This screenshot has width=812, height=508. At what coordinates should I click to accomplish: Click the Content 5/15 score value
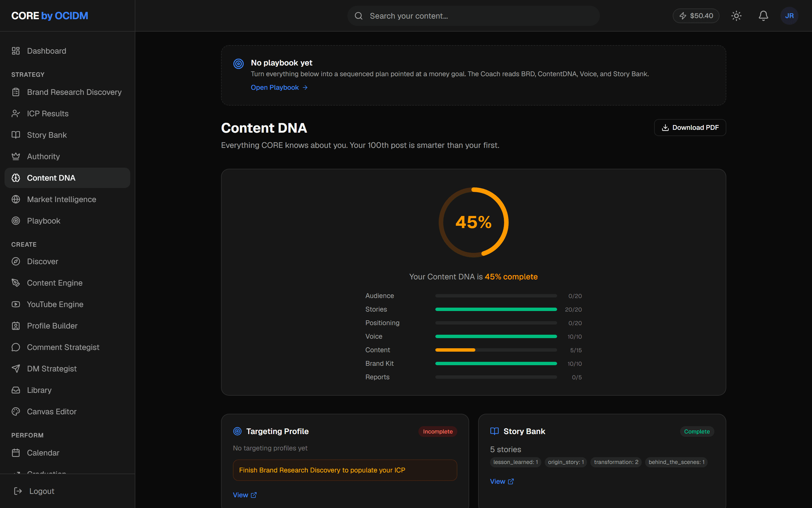pyautogui.click(x=576, y=350)
